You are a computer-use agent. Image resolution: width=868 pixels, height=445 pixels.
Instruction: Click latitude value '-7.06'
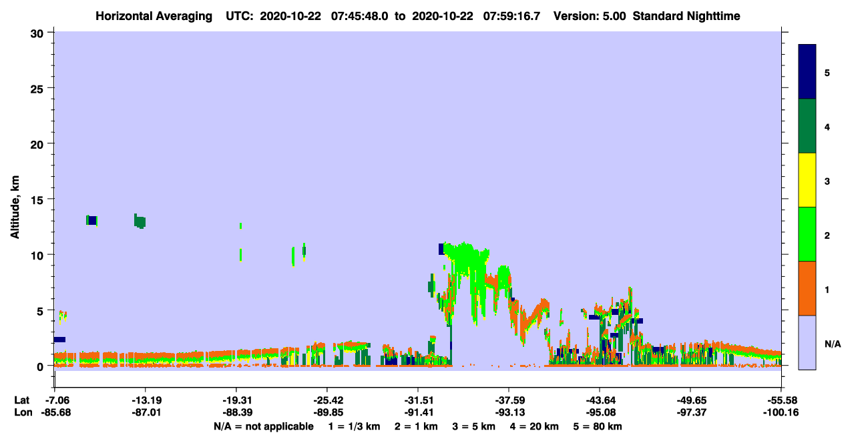click(55, 400)
